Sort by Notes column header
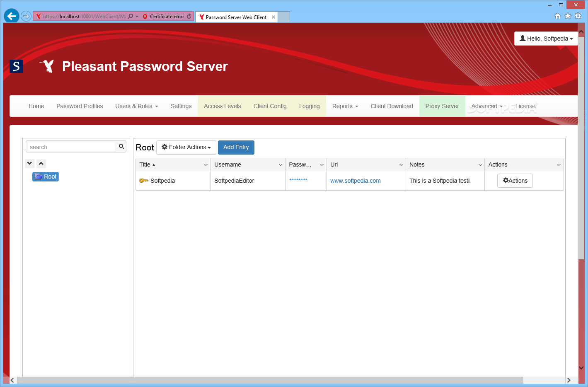 pos(417,164)
